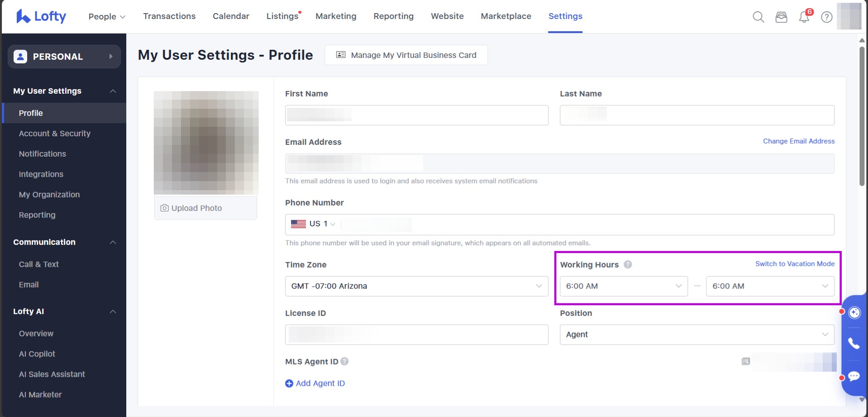Open the working hours start time dropdown
The image size is (868, 417).
click(x=623, y=286)
